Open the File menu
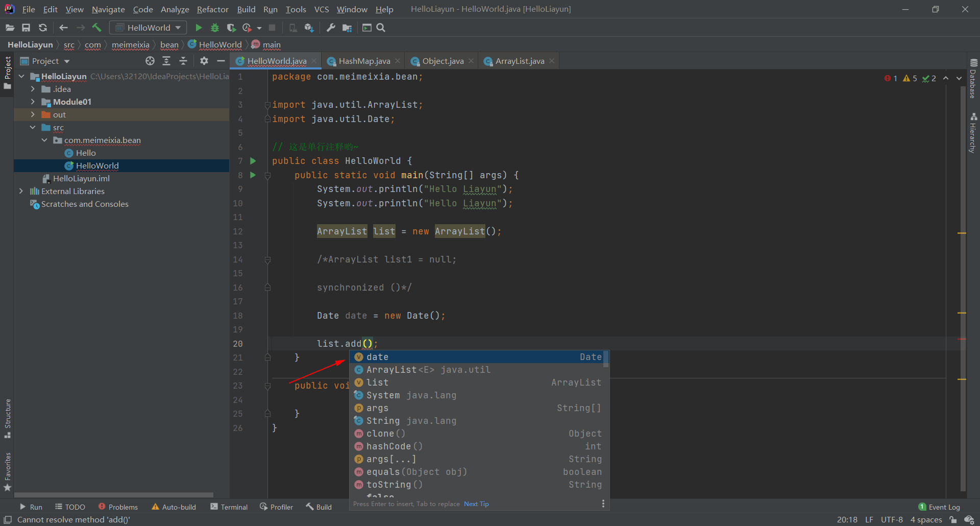The width and height of the screenshot is (980, 526). click(x=29, y=9)
